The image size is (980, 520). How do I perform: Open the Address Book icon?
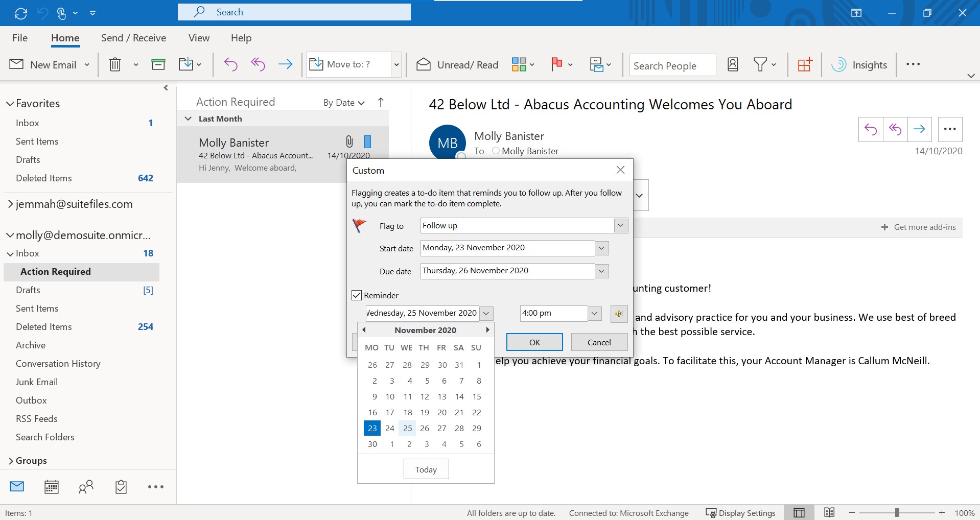pyautogui.click(x=733, y=64)
